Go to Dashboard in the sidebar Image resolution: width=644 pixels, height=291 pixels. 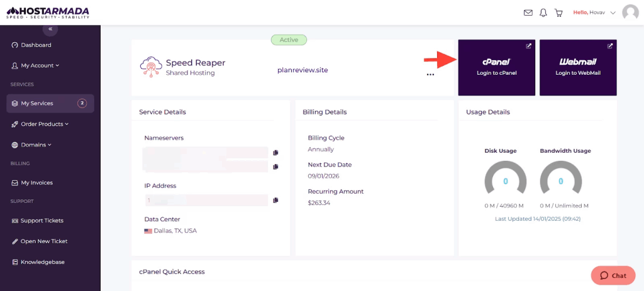point(36,45)
